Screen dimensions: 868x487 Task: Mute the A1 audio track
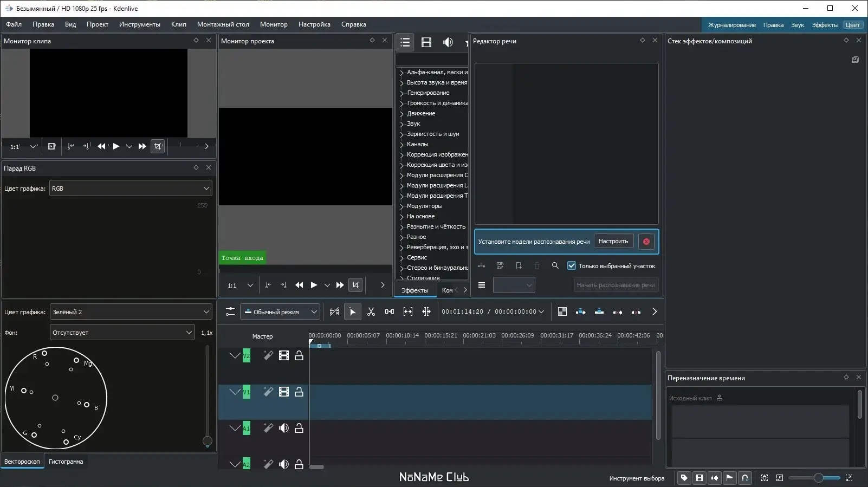(x=283, y=428)
